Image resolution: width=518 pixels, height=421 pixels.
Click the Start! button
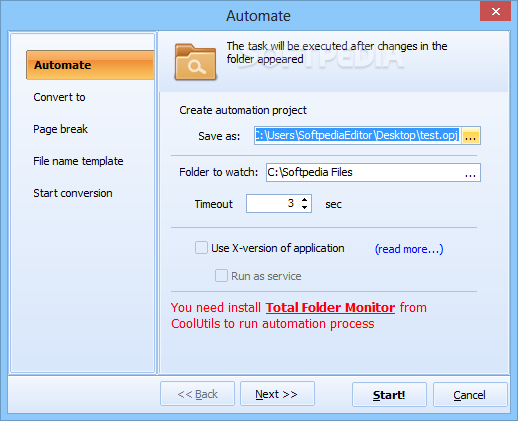tap(389, 395)
